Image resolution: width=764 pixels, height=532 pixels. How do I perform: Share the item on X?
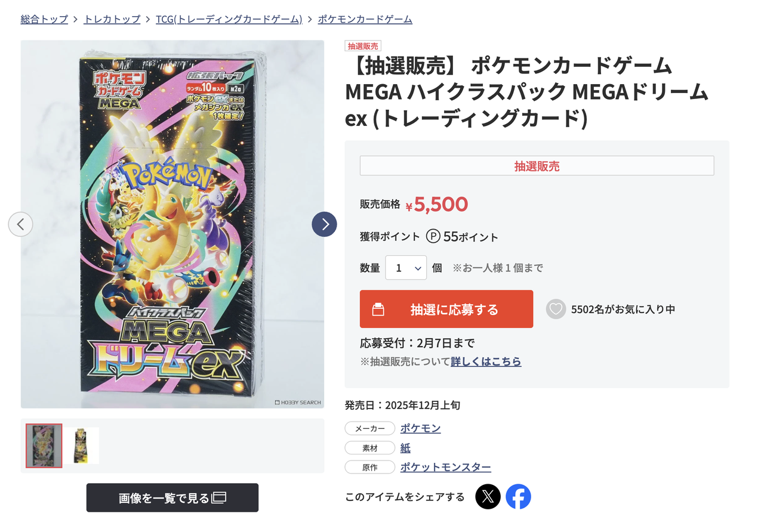(x=488, y=496)
